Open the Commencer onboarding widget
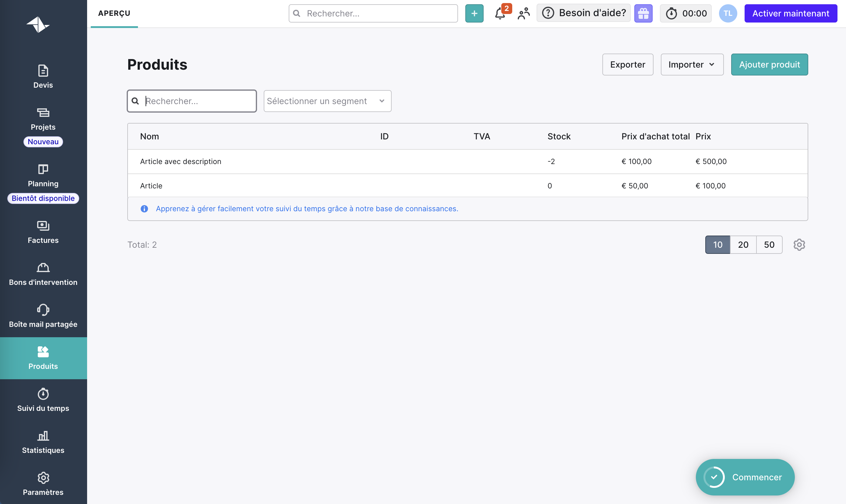The height and width of the screenshot is (504, 846). (x=745, y=477)
